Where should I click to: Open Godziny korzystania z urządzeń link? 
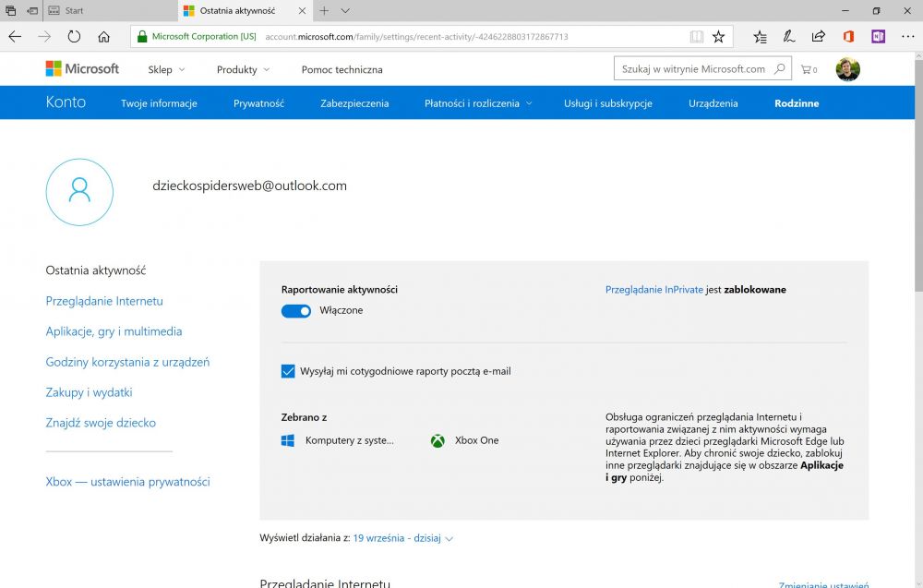click(127, 362)
